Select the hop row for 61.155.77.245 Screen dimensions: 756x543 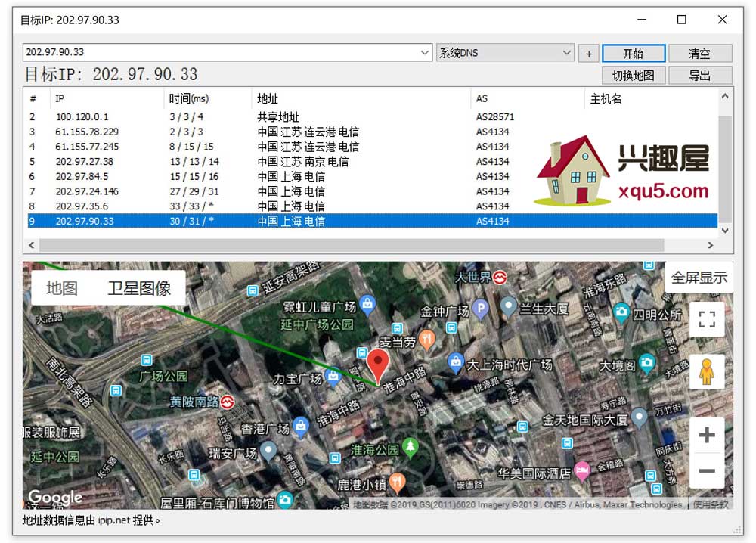pyautogui.click(x=372, y=147)
